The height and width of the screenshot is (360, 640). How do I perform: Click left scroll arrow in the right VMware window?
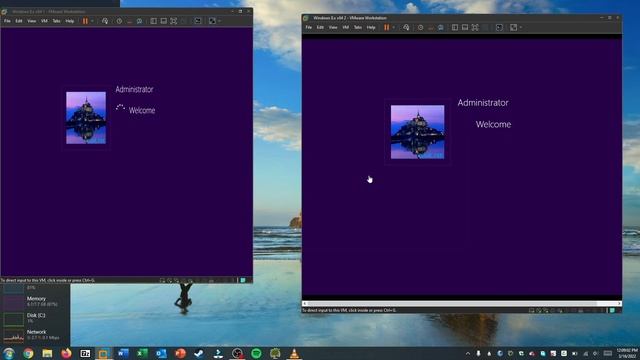tap(304, 303)
